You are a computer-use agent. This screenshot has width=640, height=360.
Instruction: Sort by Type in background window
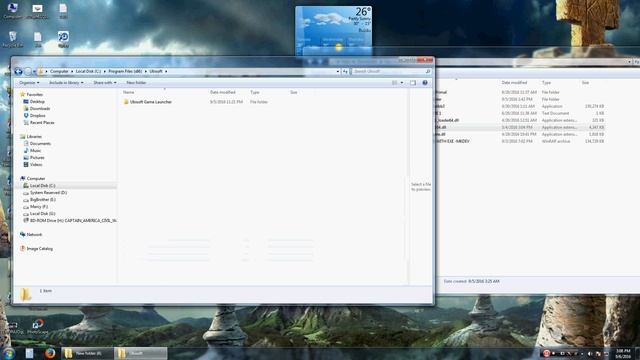(546, 83)
